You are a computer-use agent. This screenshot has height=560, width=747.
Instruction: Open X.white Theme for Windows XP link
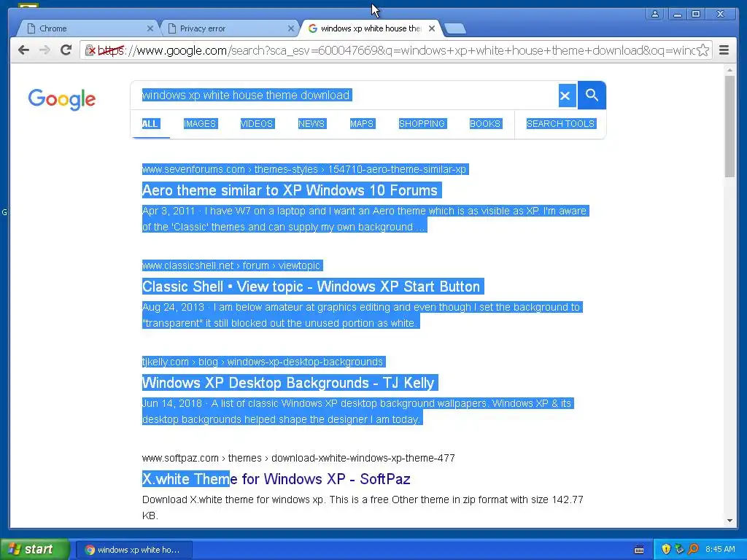[276, 479]
